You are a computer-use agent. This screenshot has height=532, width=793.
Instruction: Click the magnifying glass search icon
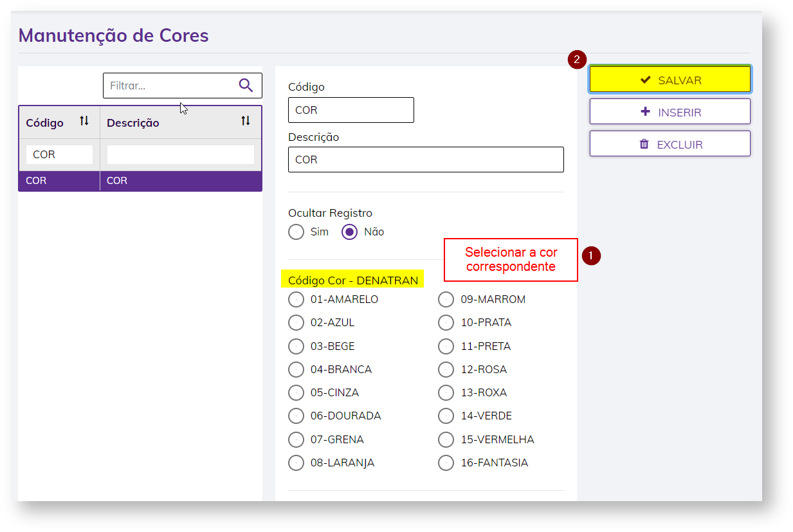(246, 85)
